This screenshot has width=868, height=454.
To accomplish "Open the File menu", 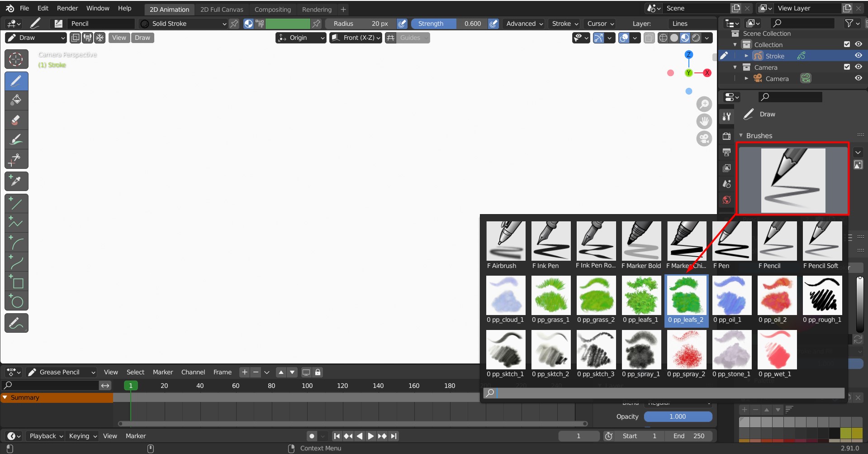I will click(x=24, y=8).
